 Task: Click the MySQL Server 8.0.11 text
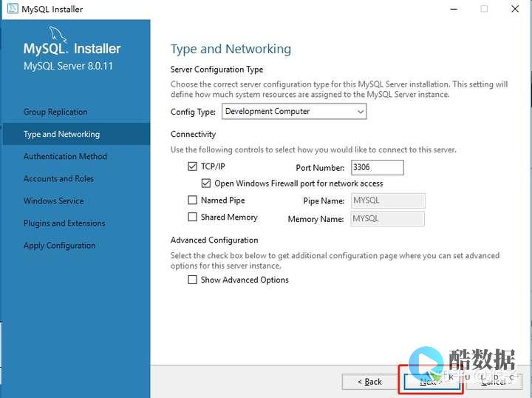point(68,66)
